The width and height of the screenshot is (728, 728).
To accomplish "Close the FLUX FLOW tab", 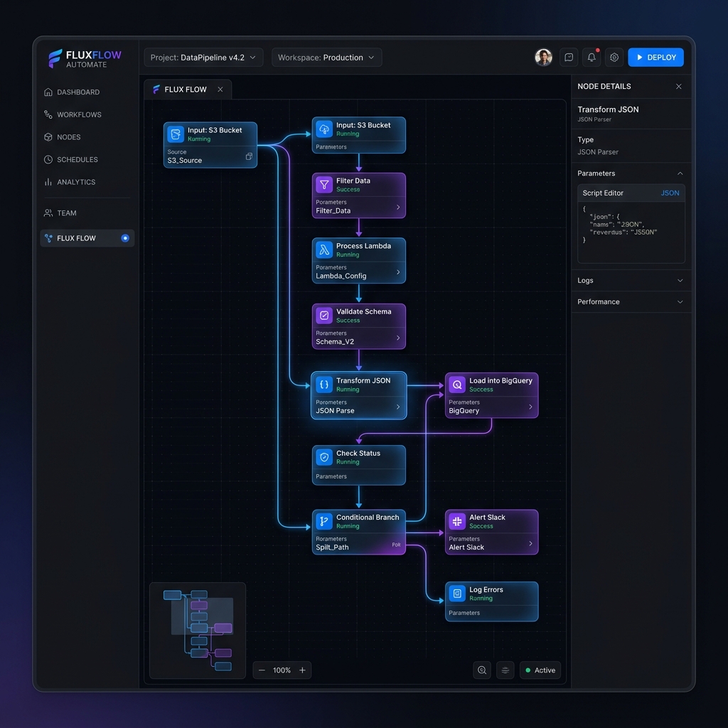I will pos(220,89).
